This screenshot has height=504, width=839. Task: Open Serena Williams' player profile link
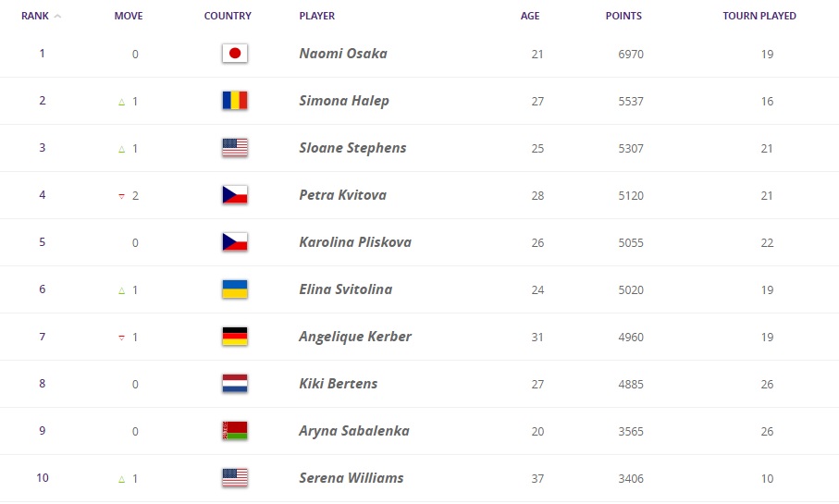352,478
